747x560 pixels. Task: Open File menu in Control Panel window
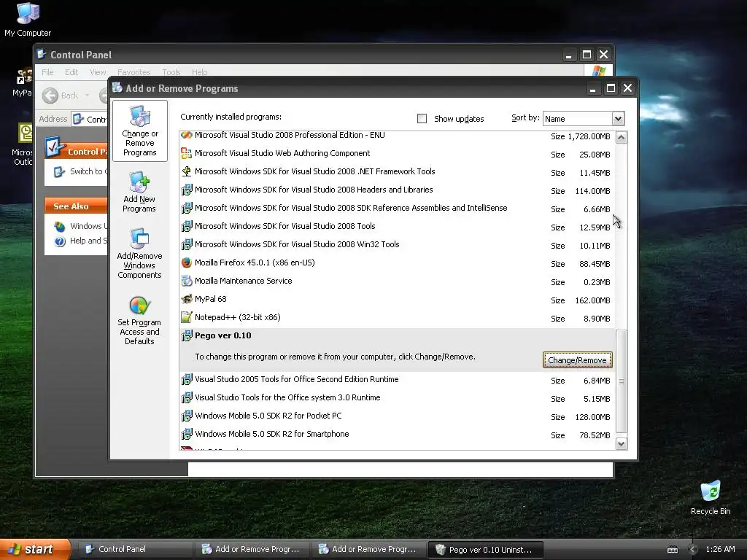pyautogui.click(x=47, y=72)
